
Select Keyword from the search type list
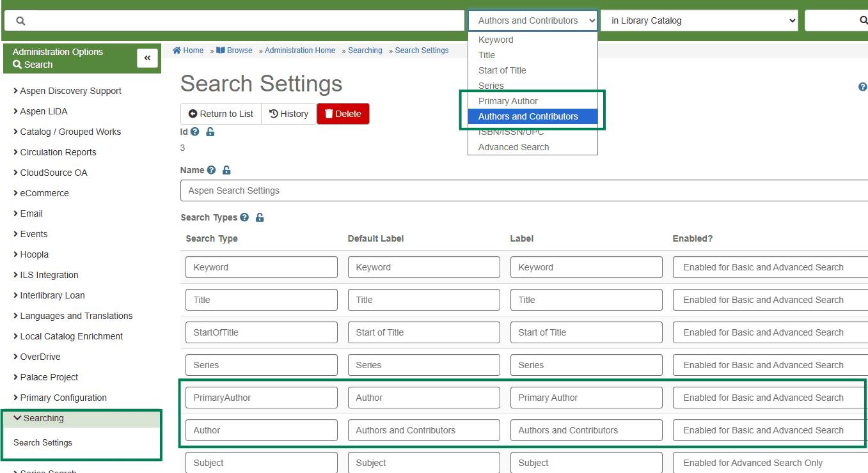pos(532,40)
